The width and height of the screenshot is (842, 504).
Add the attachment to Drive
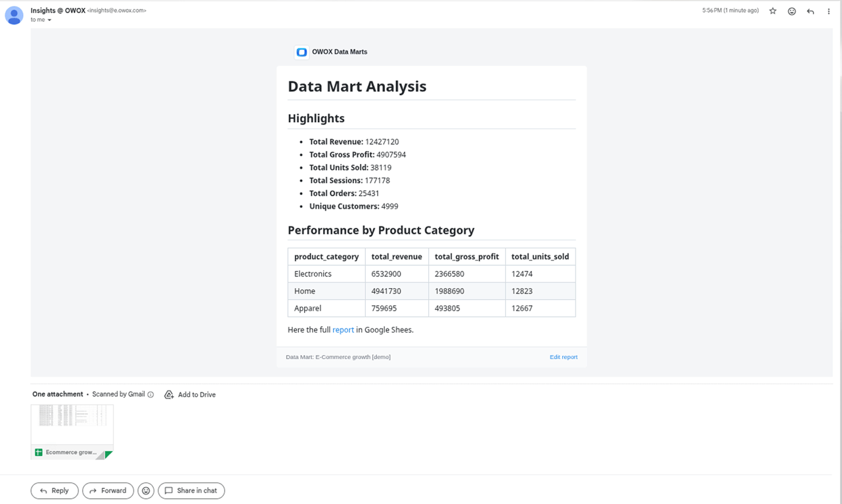[190, 394]
